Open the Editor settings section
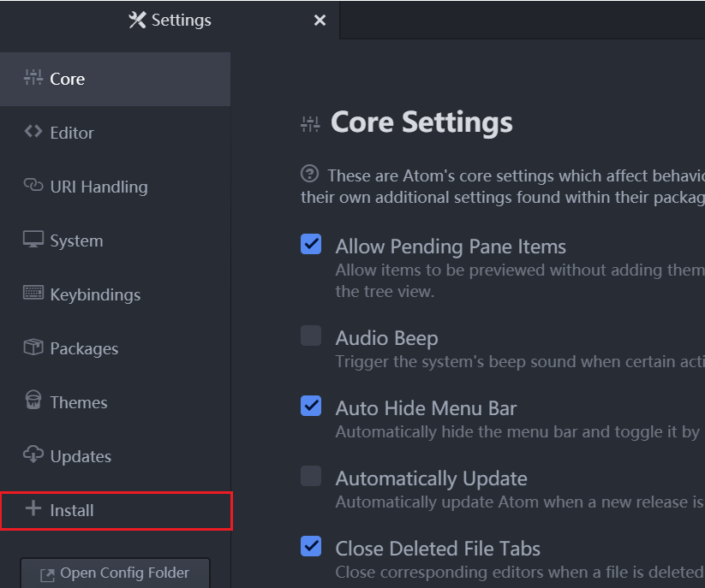Image resolution: width=705 pixels, height=588 pixels. (72, 133)
